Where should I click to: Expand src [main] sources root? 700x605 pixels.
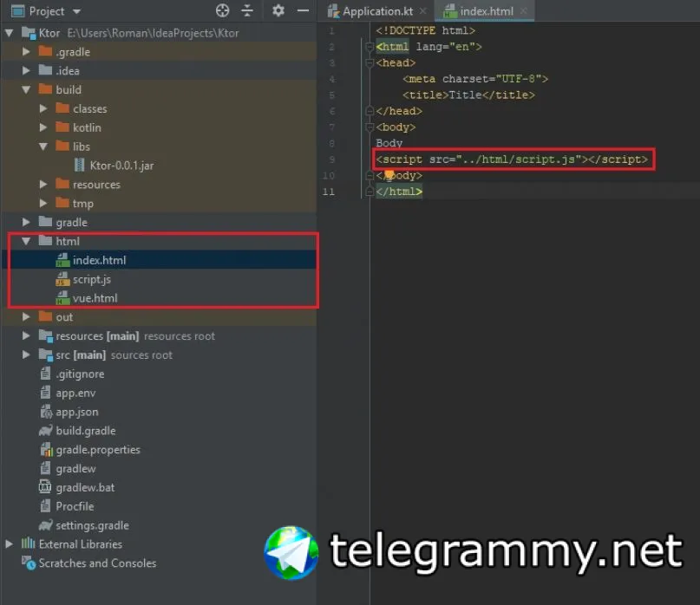[26, 355]
